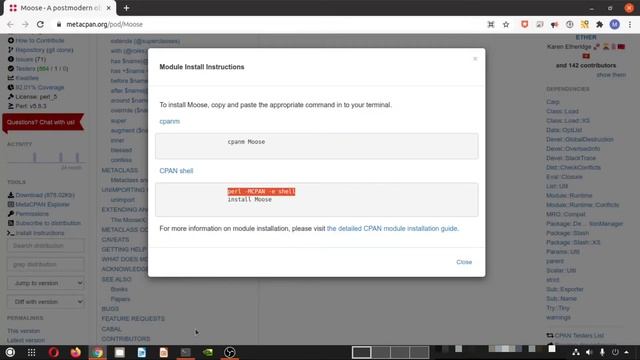Open a new browser tab with plus
Image resolution: width=640 pixels, height=360 pixels.
127,8
